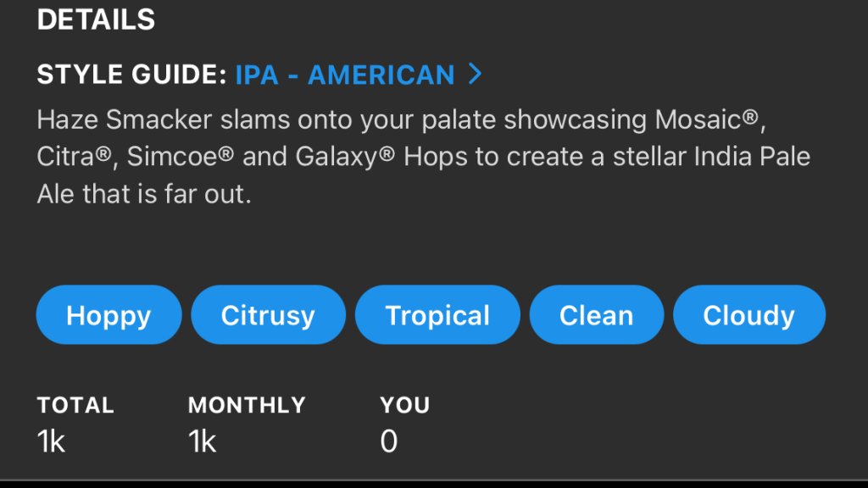The width and height of the screenshot is (868, 488).
Task: Choose the Clean flavor tag
Action: [596, 315]
